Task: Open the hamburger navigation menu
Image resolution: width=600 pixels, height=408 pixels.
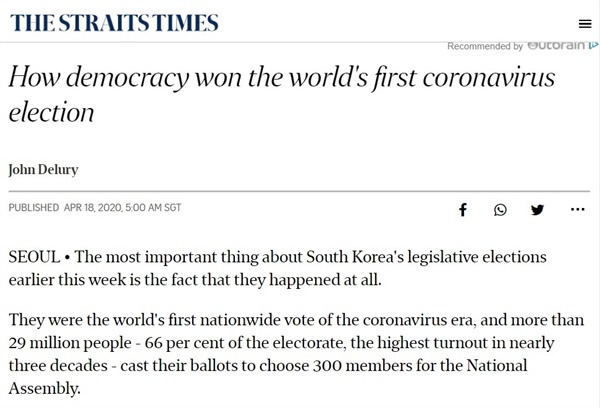Action: pyautogui.click(x=585, y=24)
